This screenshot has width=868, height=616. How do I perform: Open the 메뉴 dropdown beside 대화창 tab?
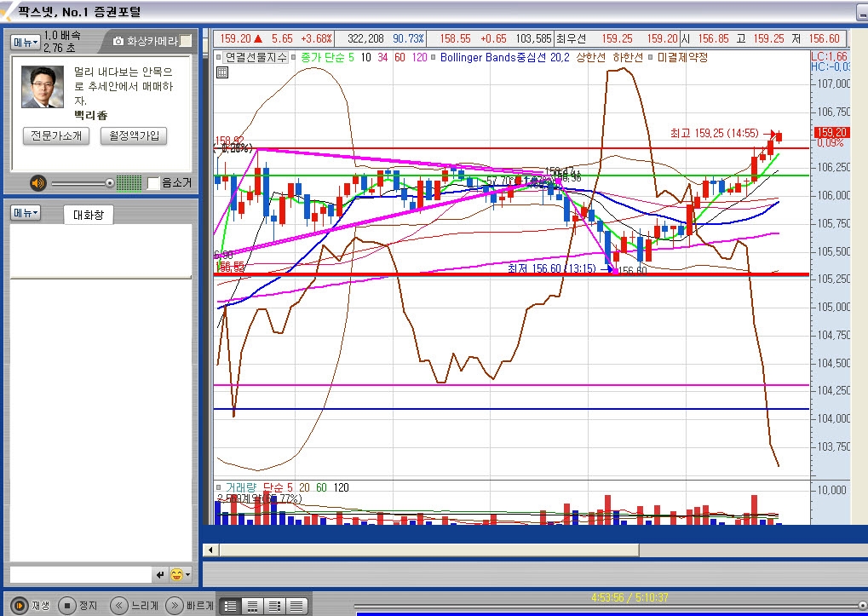coord(25,212)
